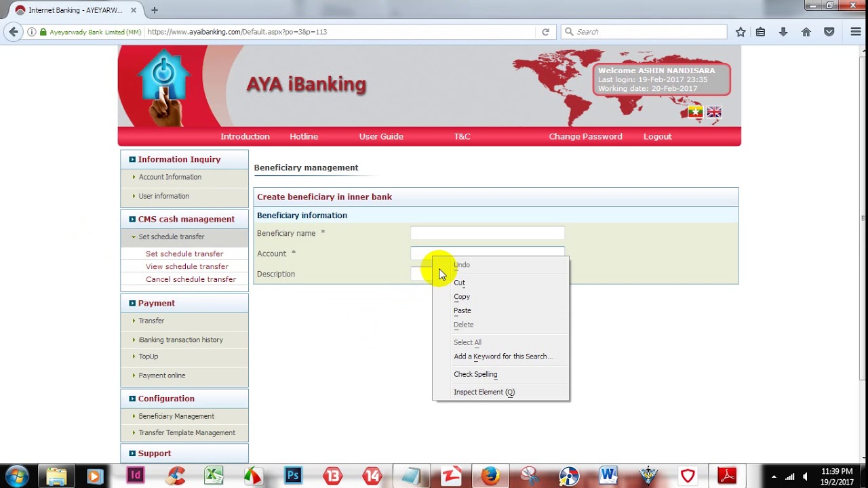Click the Beneficiary name input field
This screenshot has width=868, height=488.
tap(487, 233)
